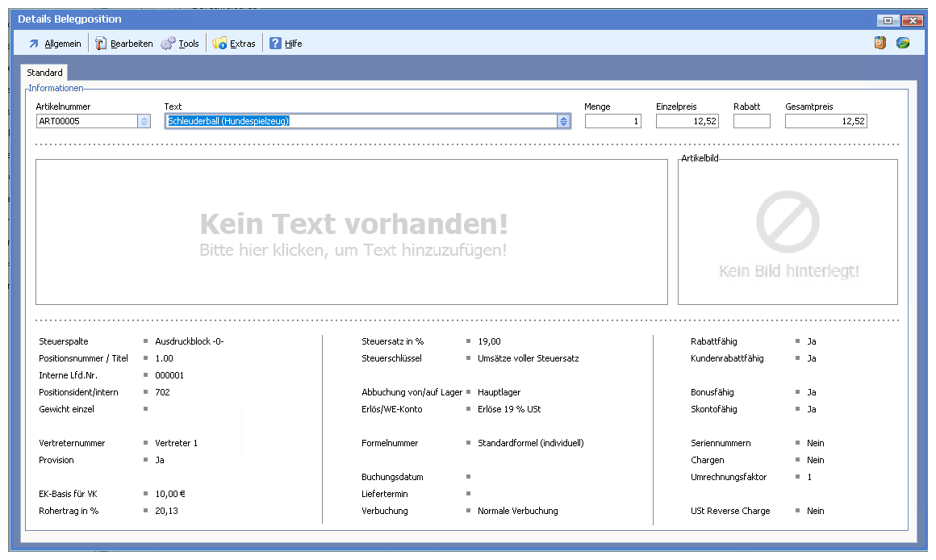Expand the Text field dropdown arrow
936x560 pixels.
point(564,121)
